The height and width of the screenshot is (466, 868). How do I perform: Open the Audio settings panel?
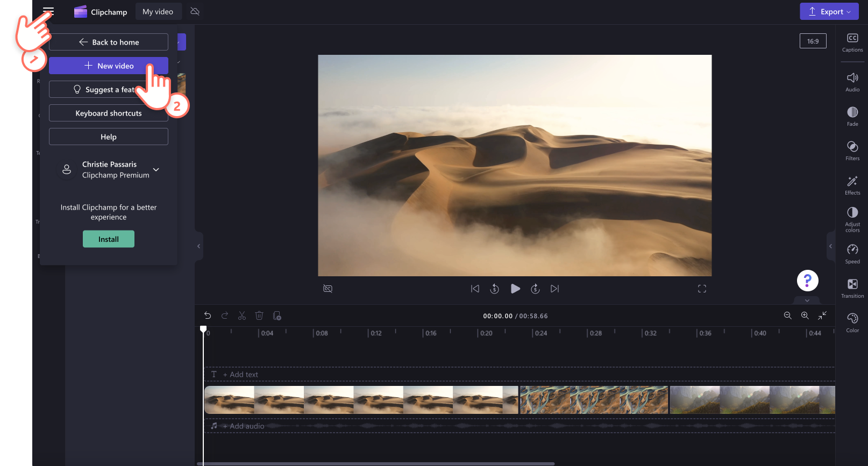tap(852, 82)
